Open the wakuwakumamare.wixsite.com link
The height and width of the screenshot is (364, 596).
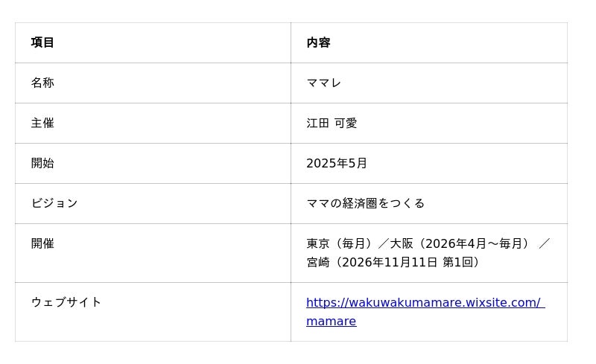425,312
